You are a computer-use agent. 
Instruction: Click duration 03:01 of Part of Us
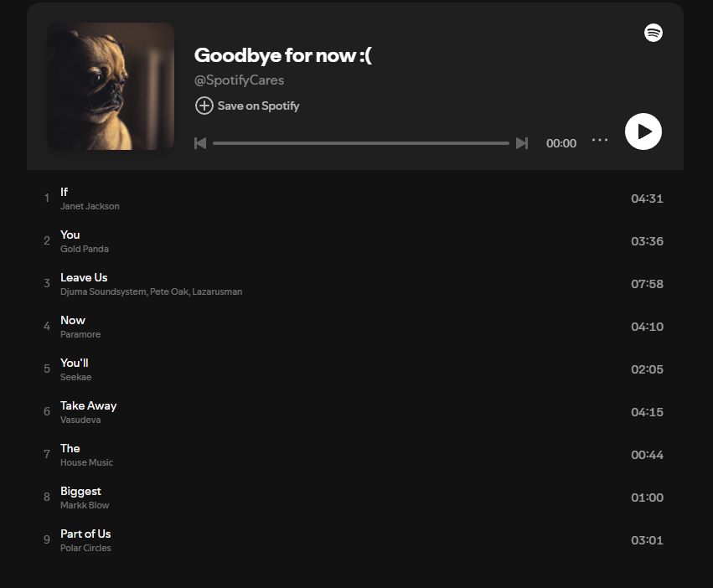tap(647, 541)
